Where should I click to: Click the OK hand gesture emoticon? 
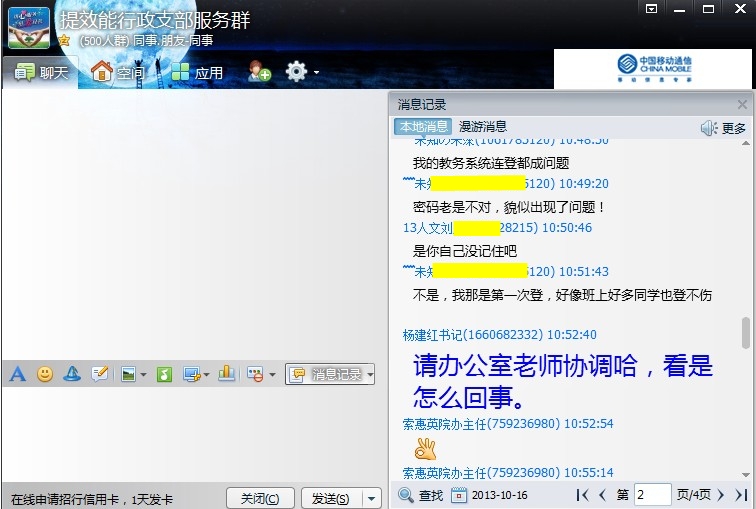point(425,449)
